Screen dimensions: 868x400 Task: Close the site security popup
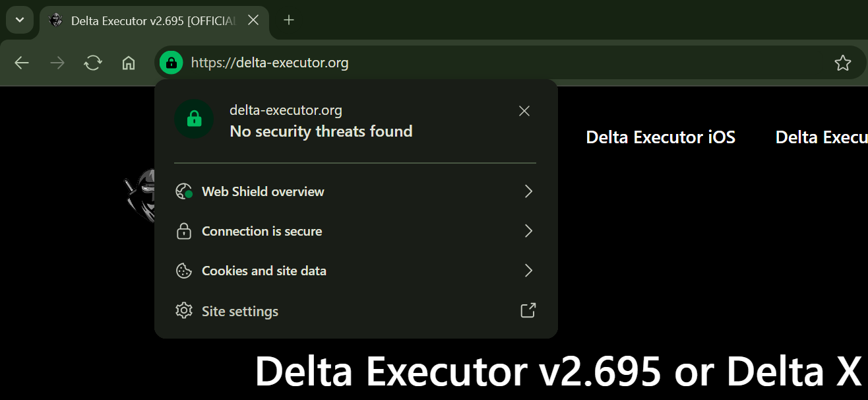pos(524,111)
